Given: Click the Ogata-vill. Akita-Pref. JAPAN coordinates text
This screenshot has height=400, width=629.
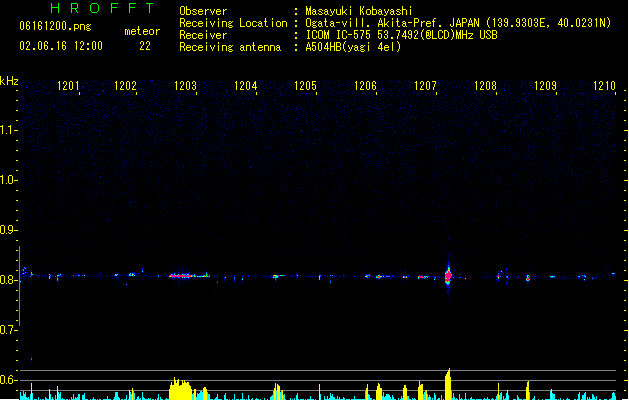Looking at the screenshot, I should [458, 23].
